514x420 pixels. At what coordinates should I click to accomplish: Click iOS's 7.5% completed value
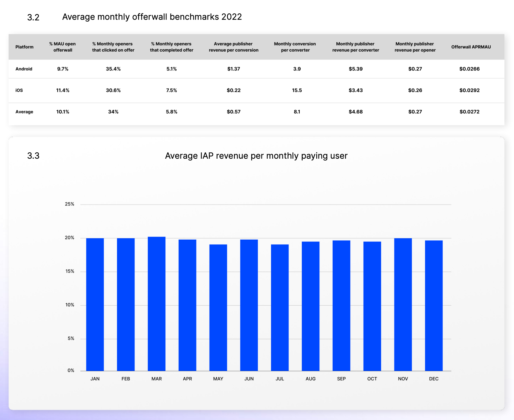(172, 90)
